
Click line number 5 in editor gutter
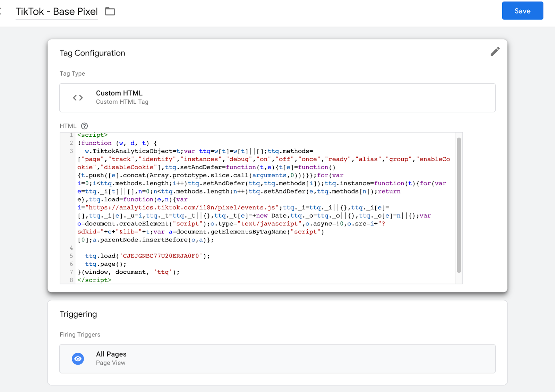[71, 256]
